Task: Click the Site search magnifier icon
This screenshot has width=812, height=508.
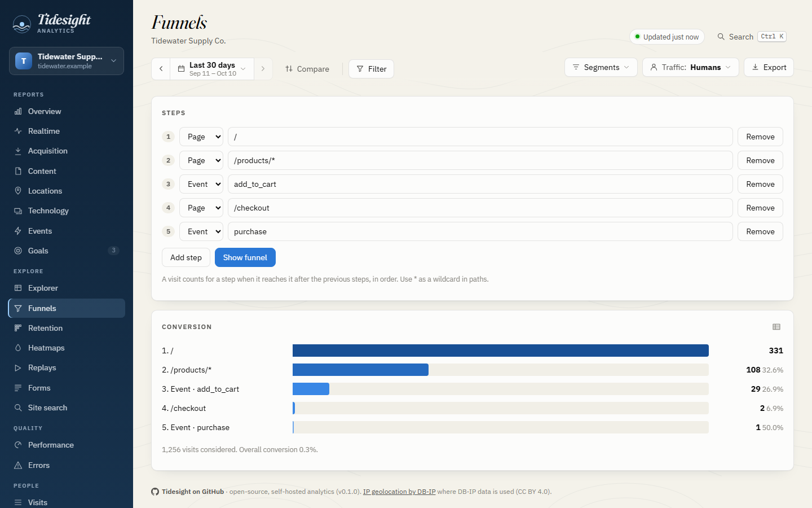Action: (x=18, y=408)
